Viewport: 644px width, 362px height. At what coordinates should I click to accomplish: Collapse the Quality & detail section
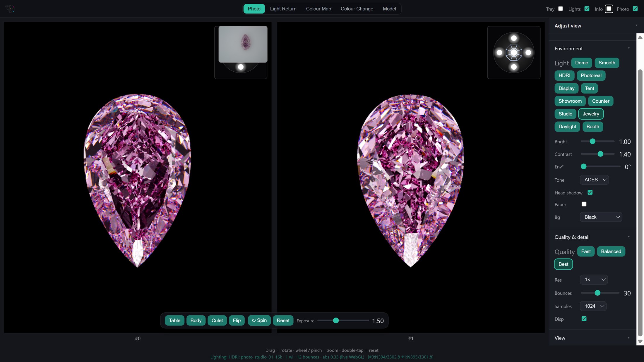click(592, 237)
